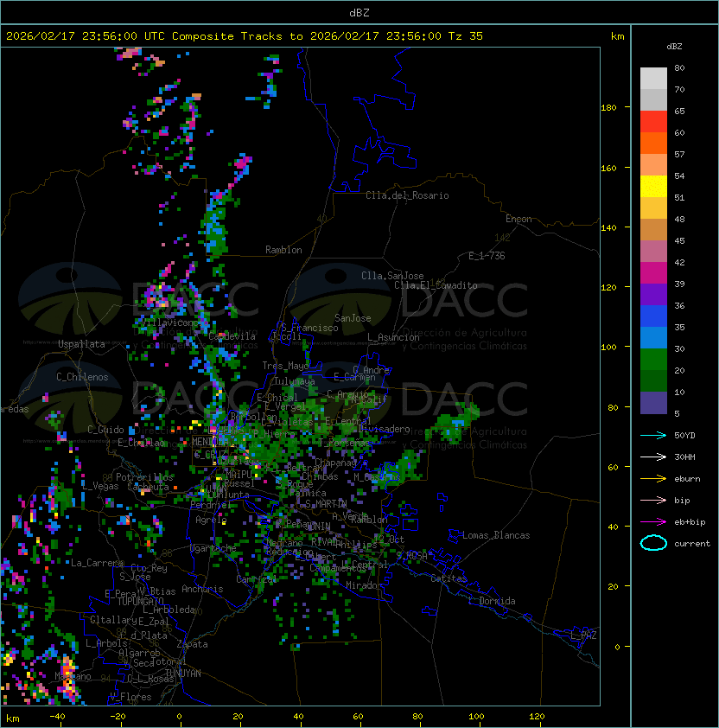This screenshot has height=728, width=719.
Task: Click the Clla.El_Cavadito label
Action: coord(436,285)
